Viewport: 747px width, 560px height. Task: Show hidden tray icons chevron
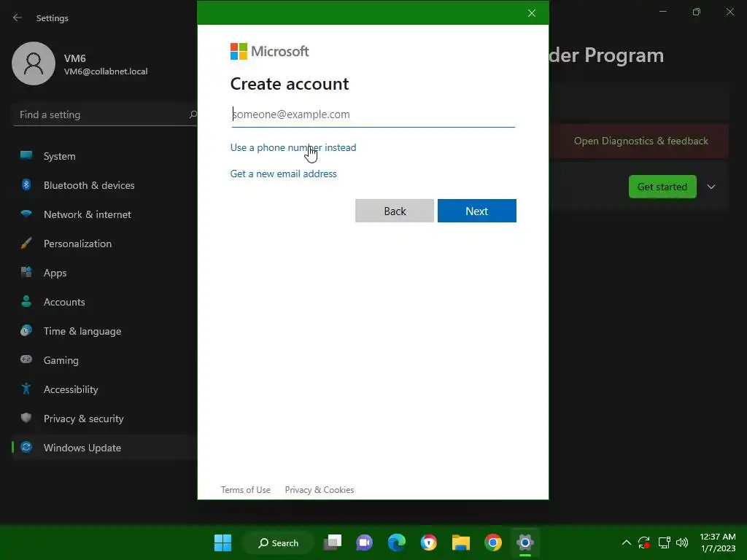point(627,542)
